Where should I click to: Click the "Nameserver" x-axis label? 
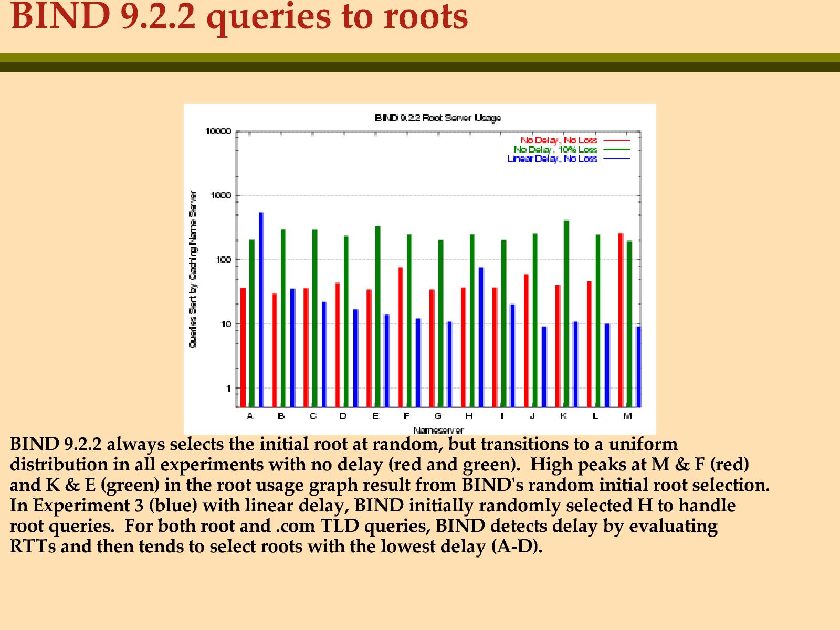click(438, 430)
